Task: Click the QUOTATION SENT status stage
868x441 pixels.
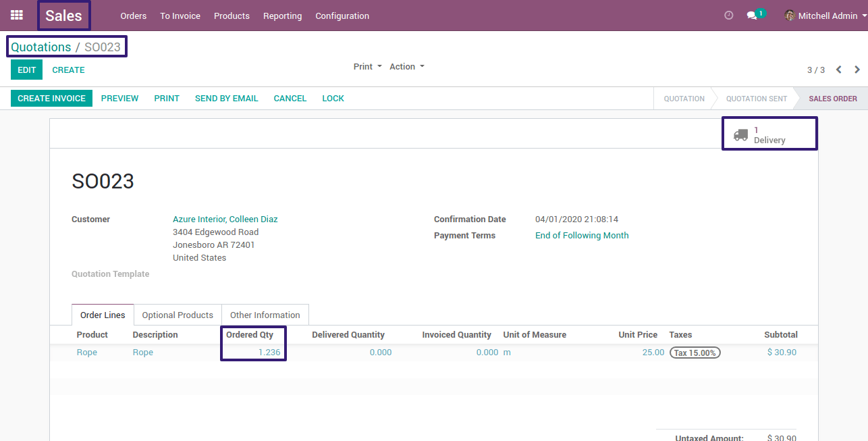Action: (x=757, y=99)
